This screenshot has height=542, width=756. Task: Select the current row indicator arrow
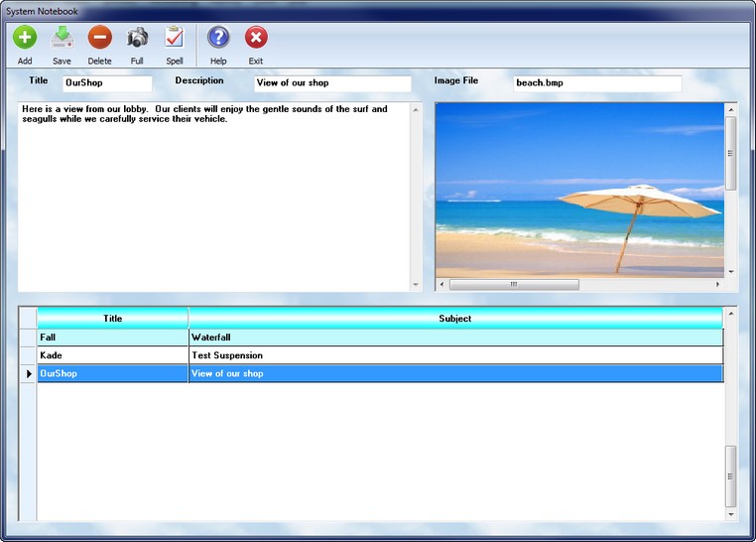coord(29,374)
